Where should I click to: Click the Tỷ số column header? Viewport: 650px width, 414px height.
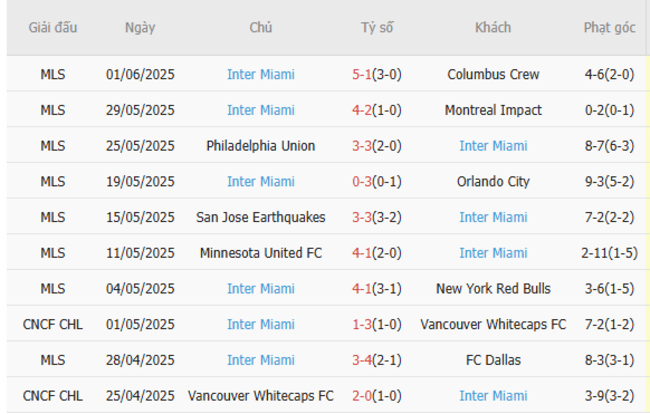tap(377, 28)
